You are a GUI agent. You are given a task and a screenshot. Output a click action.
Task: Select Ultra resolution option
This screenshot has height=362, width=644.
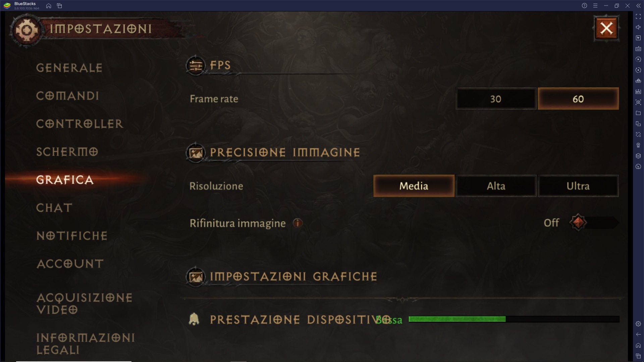coord(578,186)
